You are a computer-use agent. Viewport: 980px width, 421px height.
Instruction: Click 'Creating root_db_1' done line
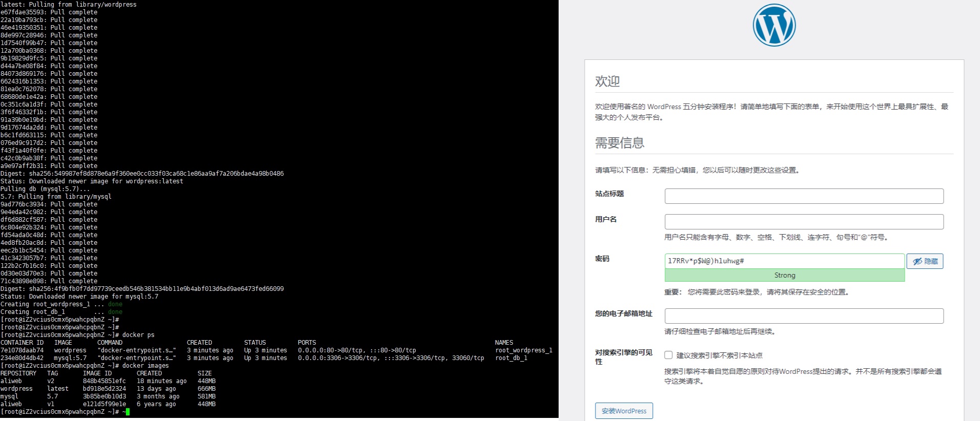pos(61,312)
